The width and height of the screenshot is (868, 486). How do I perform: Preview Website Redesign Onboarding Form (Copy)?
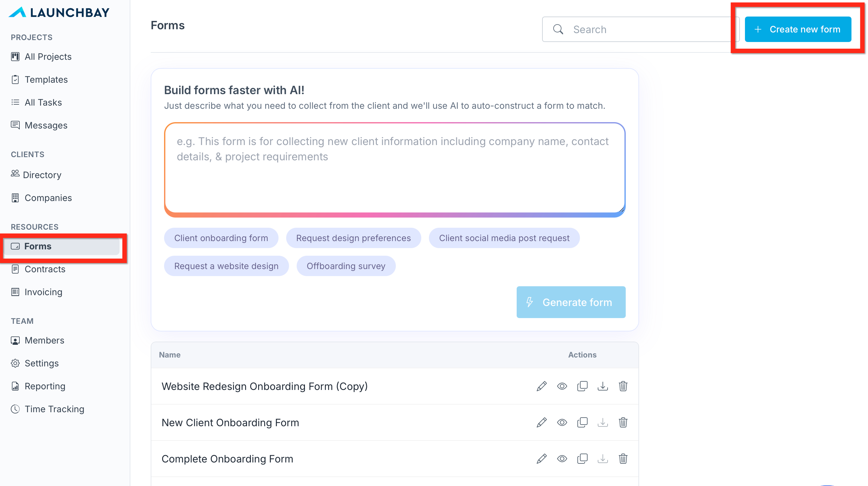[x=562, y=386]
